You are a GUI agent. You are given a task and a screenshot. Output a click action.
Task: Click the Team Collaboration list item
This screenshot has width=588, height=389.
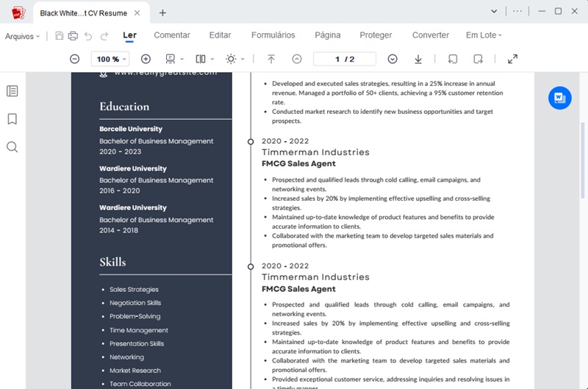(140, 384)
